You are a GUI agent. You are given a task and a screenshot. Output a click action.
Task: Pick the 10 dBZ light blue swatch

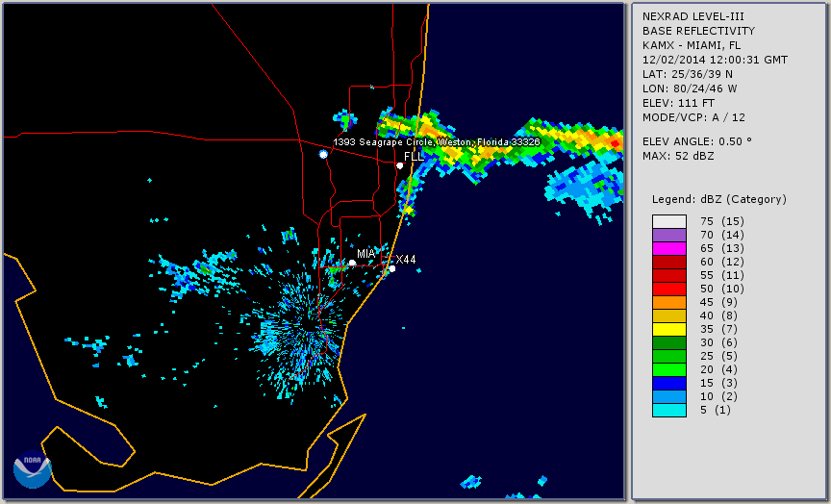[x=669, y=396]
